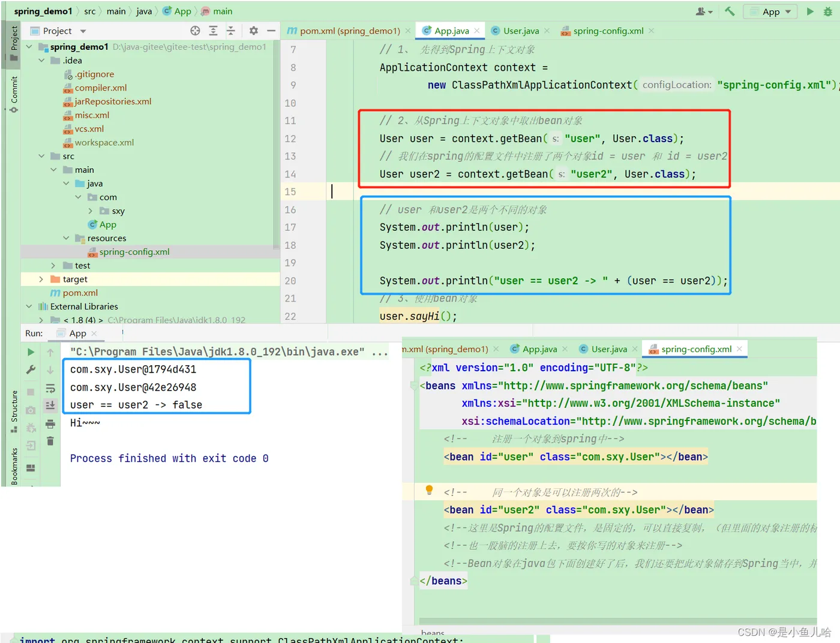
Task: Click the Up stack trace arrow icon
Action: (x=50, y=352)
